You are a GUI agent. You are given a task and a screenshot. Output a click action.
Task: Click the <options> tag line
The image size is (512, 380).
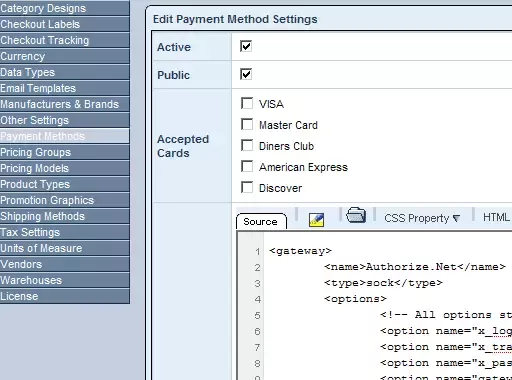click(355, 299)
